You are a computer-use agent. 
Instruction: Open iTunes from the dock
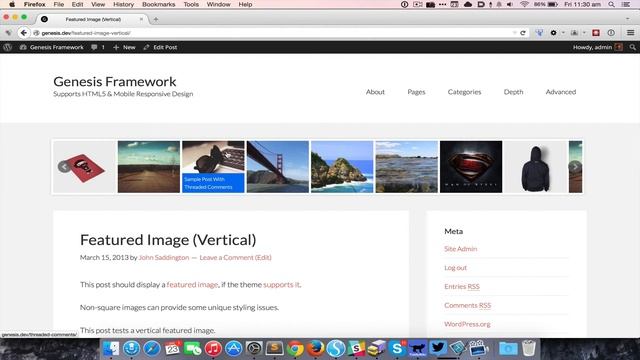point(213,349)
